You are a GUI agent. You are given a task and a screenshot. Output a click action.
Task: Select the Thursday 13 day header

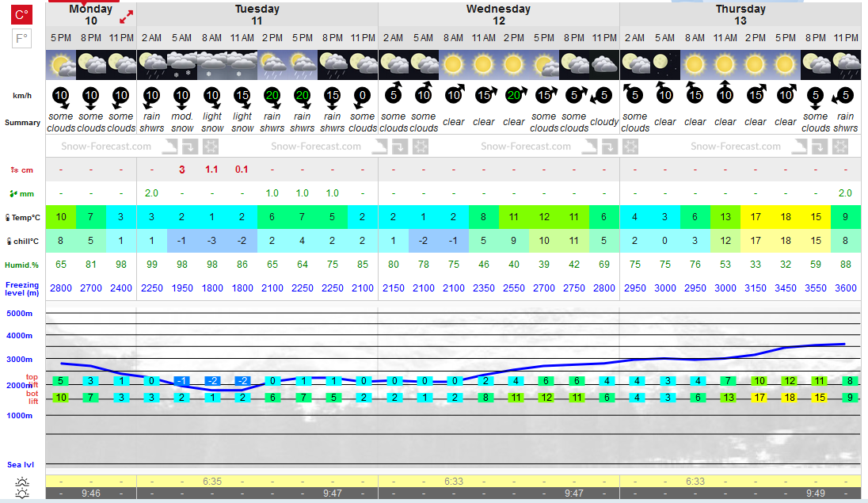[x=740, y=15]
